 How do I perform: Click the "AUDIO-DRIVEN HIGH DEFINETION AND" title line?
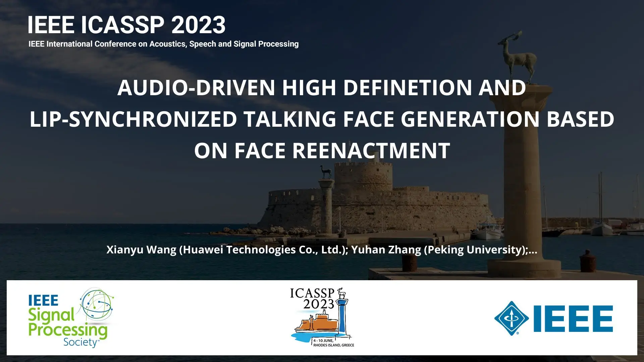[322, 87]
